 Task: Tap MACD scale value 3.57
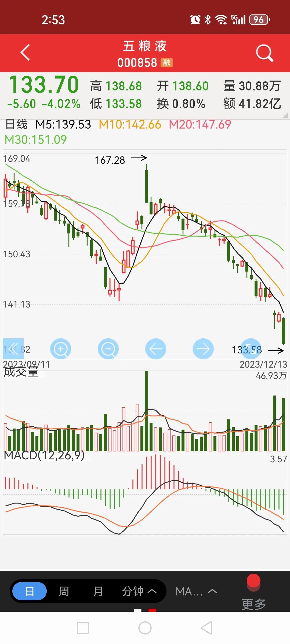click(278, 459)
